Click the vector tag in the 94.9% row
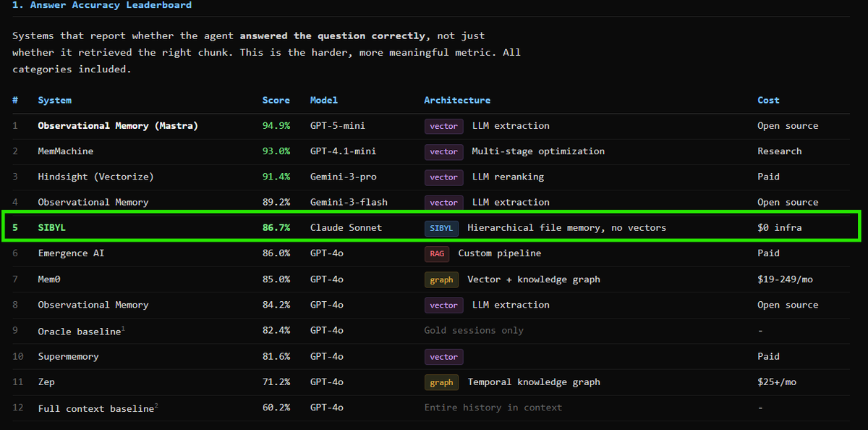 click(x=443, y=126)
